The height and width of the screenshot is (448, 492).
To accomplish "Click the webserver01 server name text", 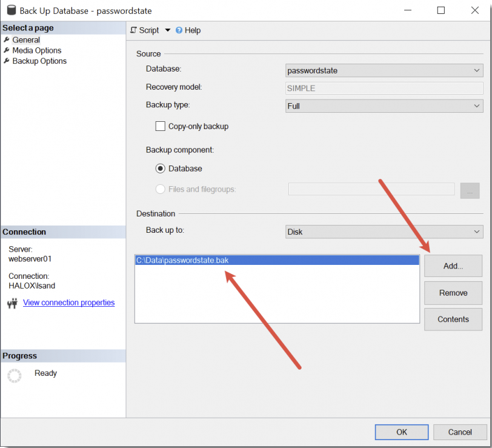I will point(30,259).
